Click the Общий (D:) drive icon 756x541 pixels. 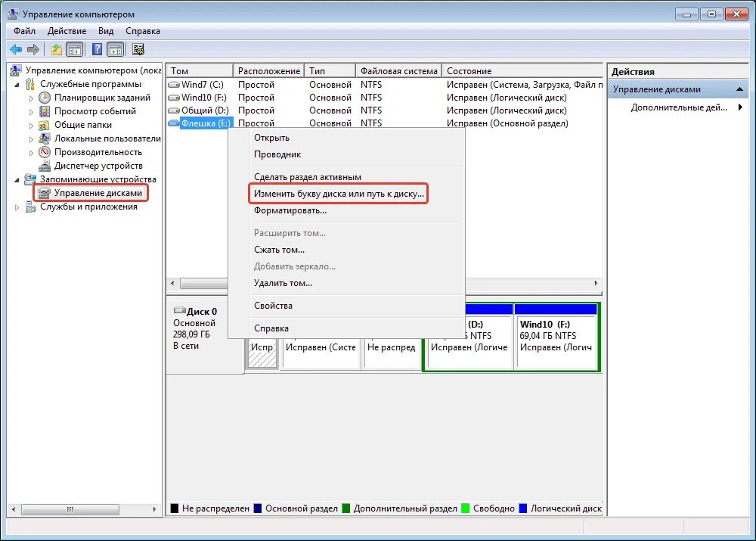tap(174, 110)
